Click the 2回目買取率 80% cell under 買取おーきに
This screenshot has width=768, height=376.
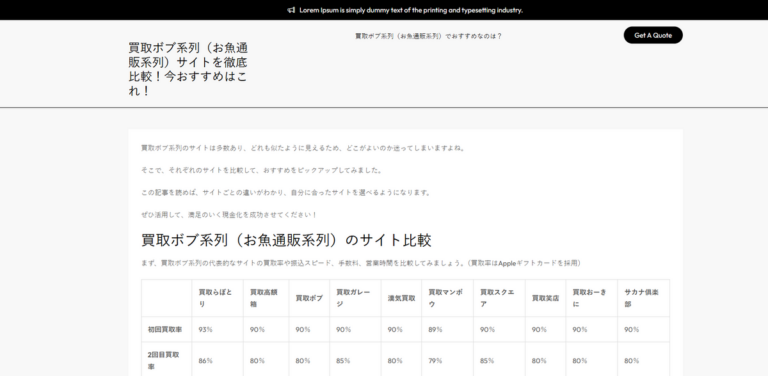pyautogui.click(x=592, y=360)
